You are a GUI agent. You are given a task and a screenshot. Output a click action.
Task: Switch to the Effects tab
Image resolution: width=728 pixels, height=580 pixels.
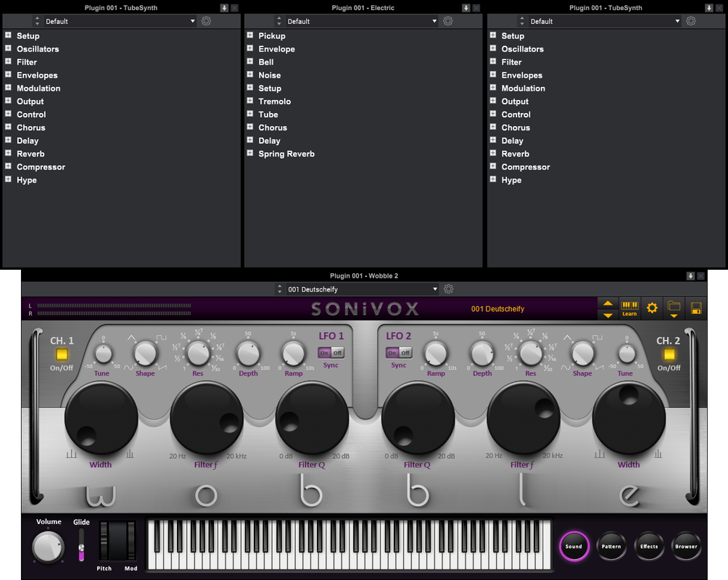click(x=649, y=546)
